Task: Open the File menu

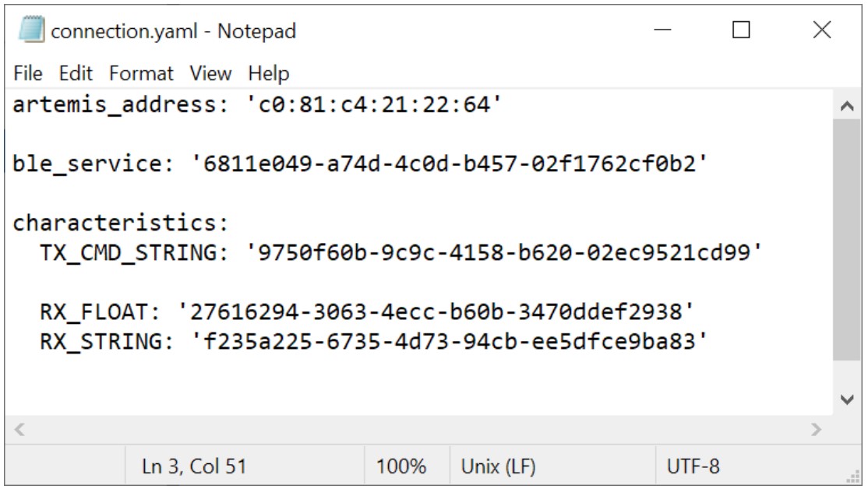Action: (x=28, y=73)
